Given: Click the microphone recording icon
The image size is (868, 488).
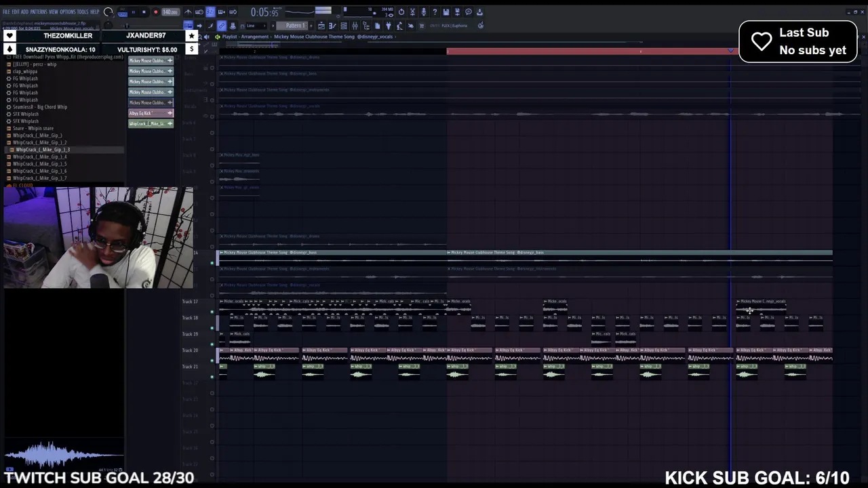Looking at the screenshot, I should click(x=423, y=12).
